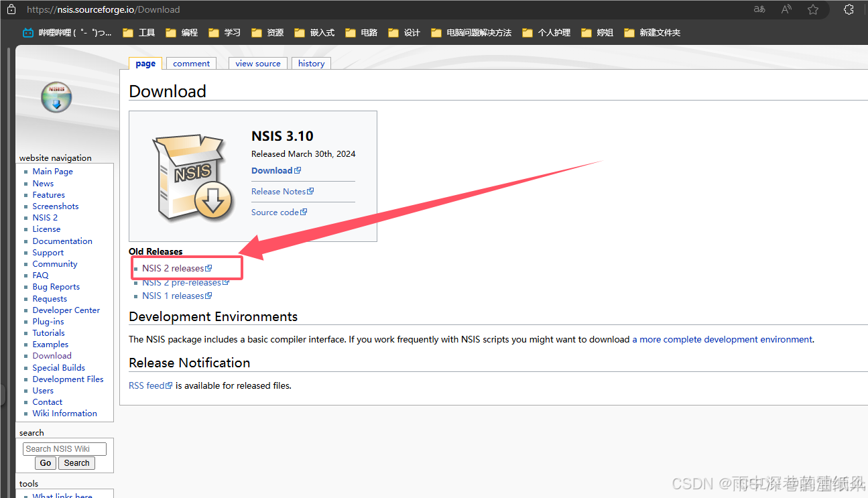This screenshot has width=868, height=498.
Task: Click the lock icon in address bar
Action: click(x=11, y=9)
